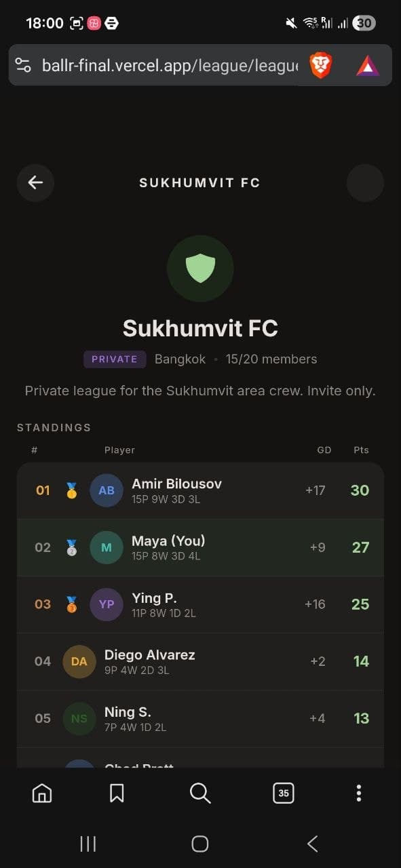401x868 pixels.
Task: Tap the PRIVATE badge on the league
Action: click(x=115, y=359)
